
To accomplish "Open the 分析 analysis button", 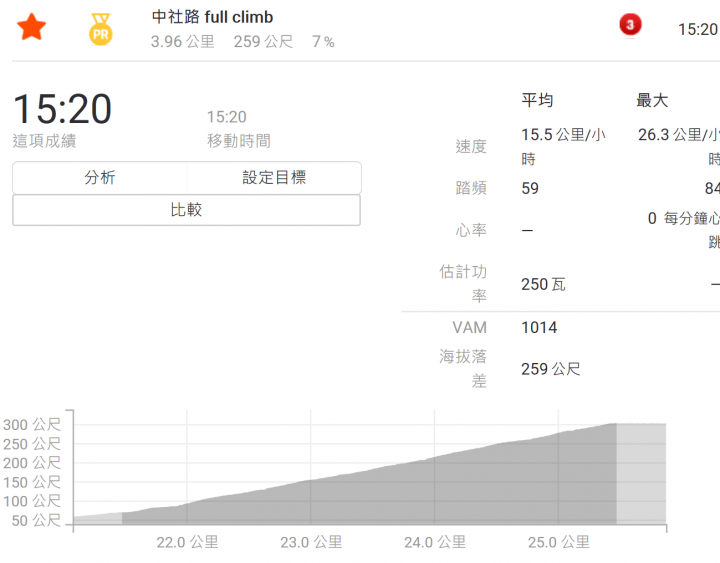I will [100, 177].
